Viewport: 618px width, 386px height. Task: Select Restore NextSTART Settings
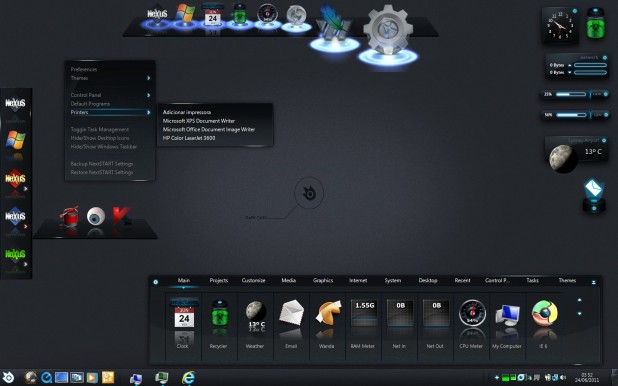coord(102,172)
